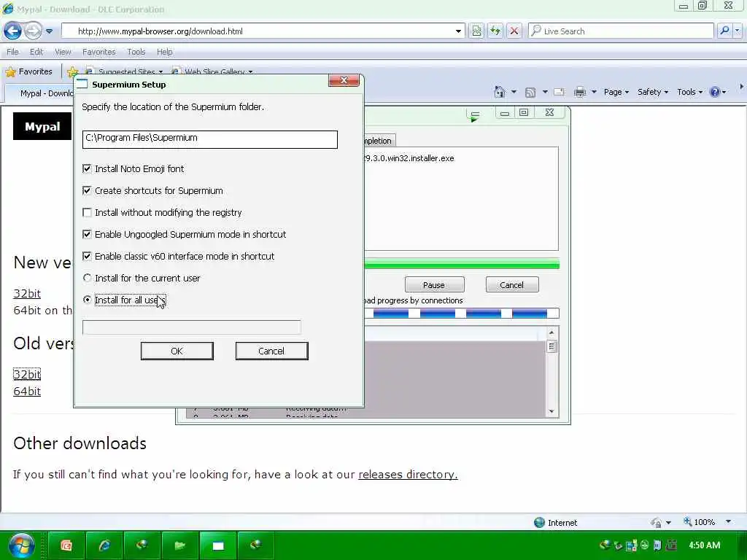Expand the address bar history dropdown
This screenshot has width=747, height=560.
coord(458,31)
